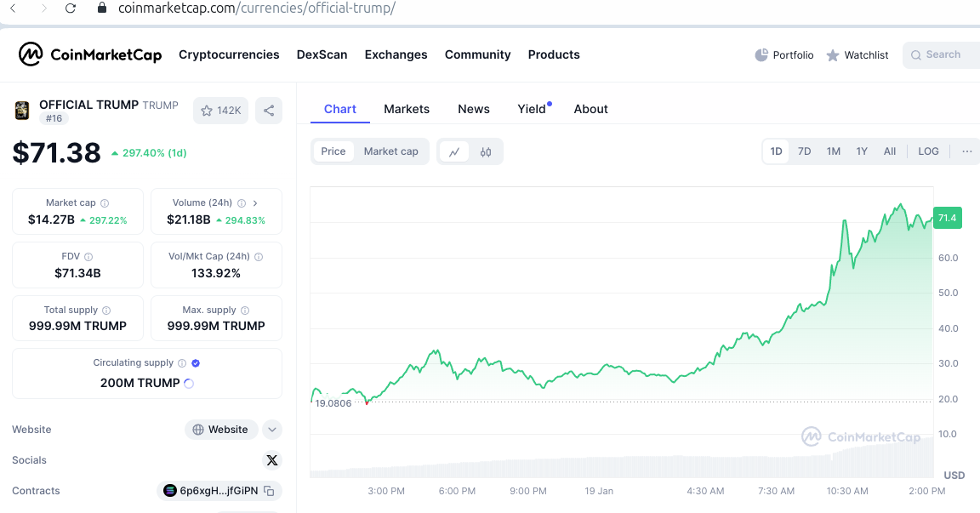Click the lock icon in the address bar
The height and width of the screenshot is (513, 980).
point(102,9)
